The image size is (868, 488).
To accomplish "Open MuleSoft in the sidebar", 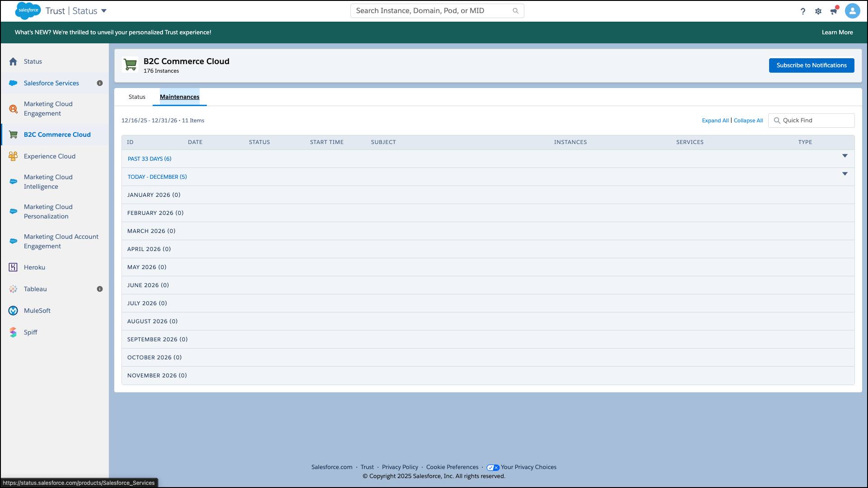I will point(37,311).
